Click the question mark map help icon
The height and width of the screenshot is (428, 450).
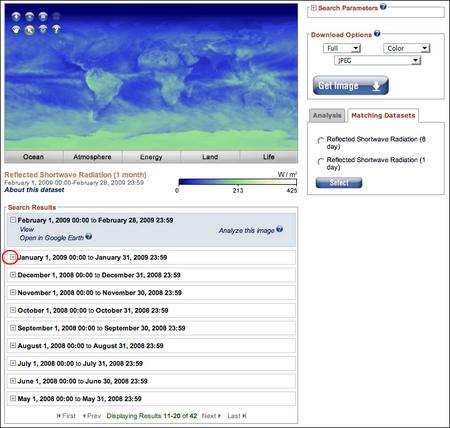point(56,29)
